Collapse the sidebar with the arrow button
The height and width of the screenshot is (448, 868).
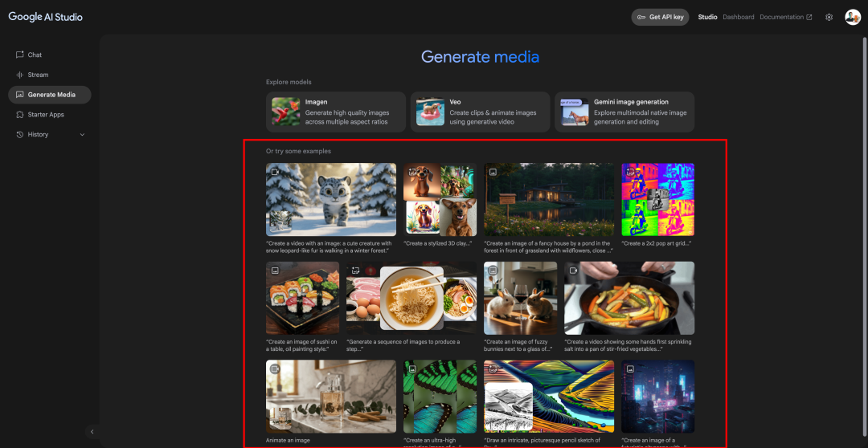(x=92, y=431)
